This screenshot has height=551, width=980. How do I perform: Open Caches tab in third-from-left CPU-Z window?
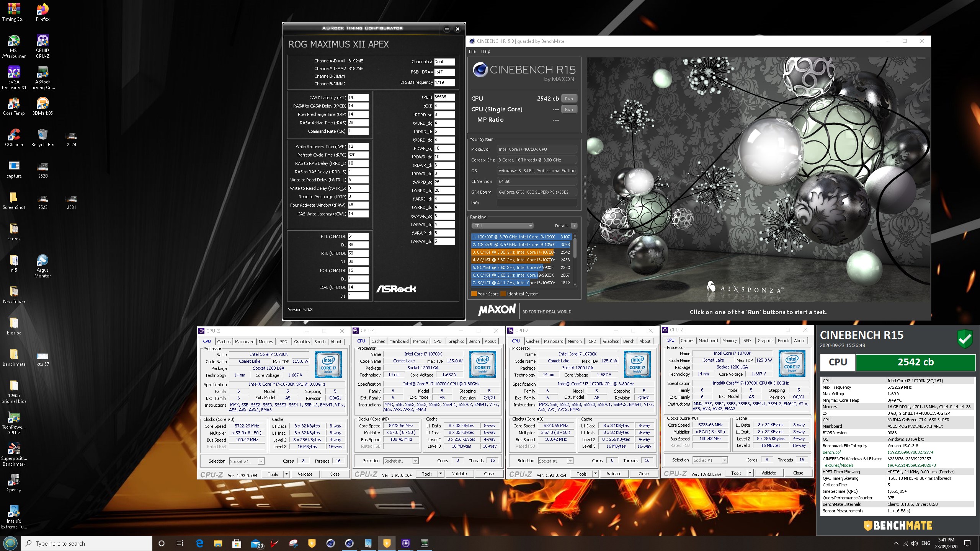[532, 341]
